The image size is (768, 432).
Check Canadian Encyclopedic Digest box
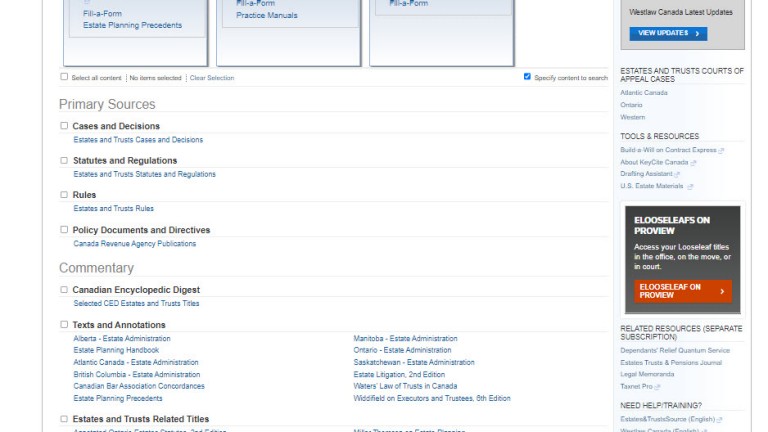coord(64,289)
